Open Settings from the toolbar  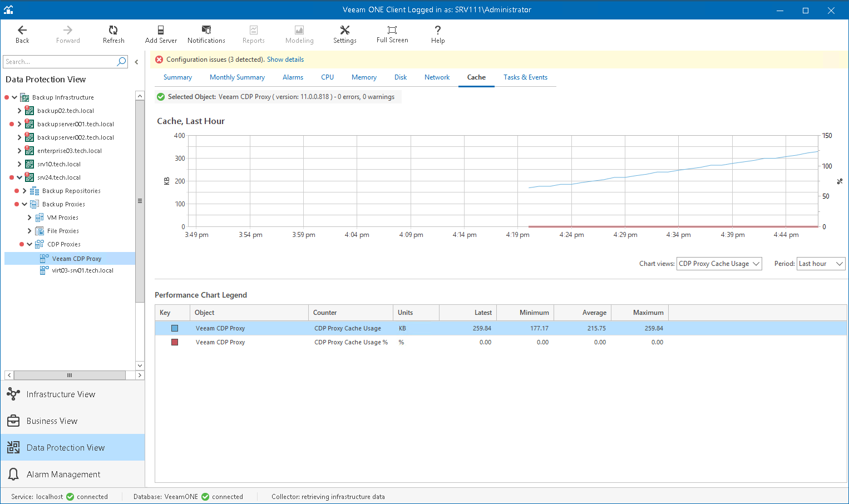(x=345, y=30)
